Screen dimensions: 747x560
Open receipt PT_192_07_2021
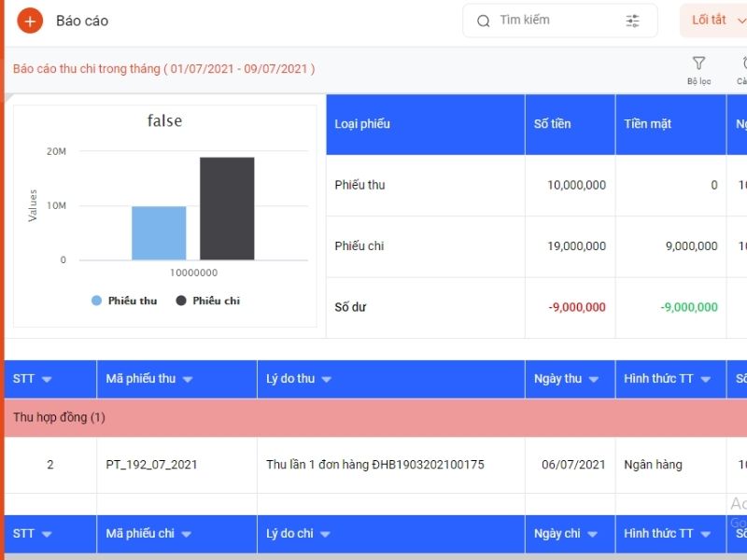pyautogui.click(x=151, y=465)
